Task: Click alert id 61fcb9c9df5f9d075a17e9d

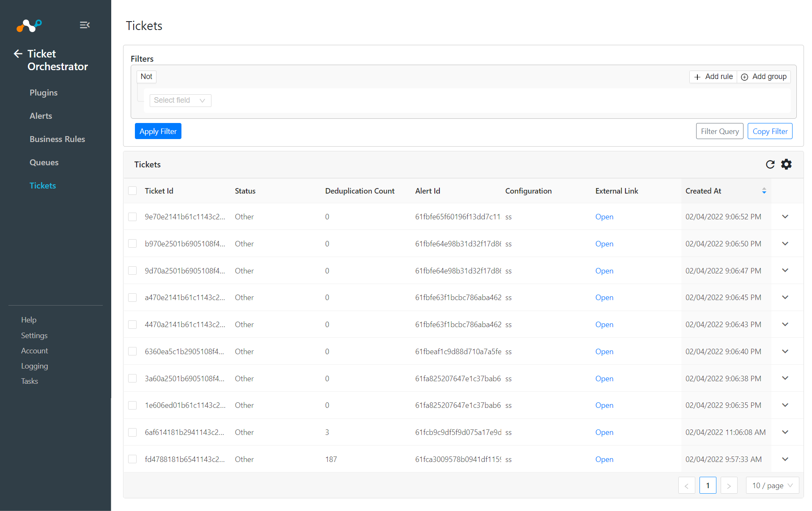Action: coord(458,432)
